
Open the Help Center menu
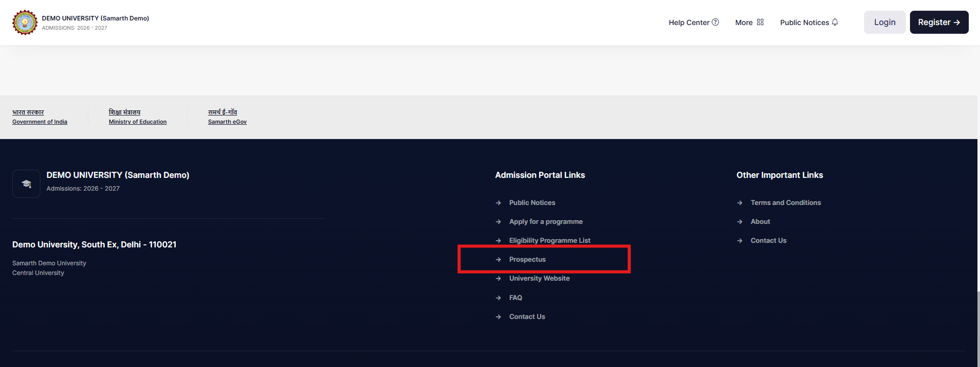click(689, 22)
